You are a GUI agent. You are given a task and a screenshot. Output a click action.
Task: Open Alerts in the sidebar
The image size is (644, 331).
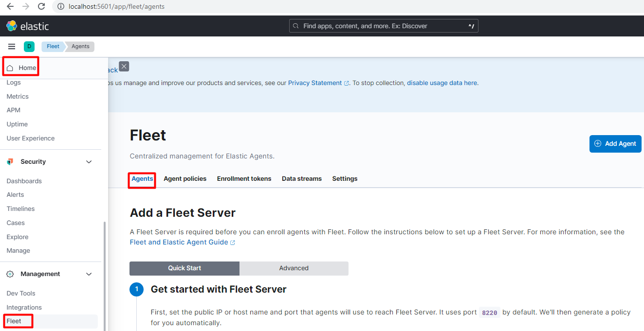[16, 195]
